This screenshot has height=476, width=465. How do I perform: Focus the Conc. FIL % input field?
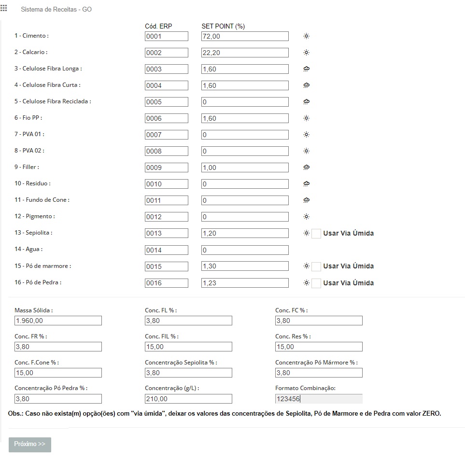pos(188,347)
